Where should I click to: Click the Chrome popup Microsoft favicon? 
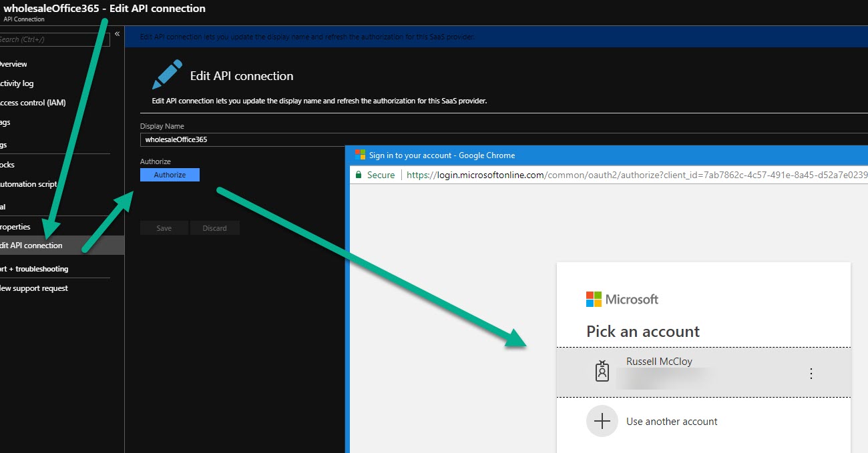click(361, 155)
